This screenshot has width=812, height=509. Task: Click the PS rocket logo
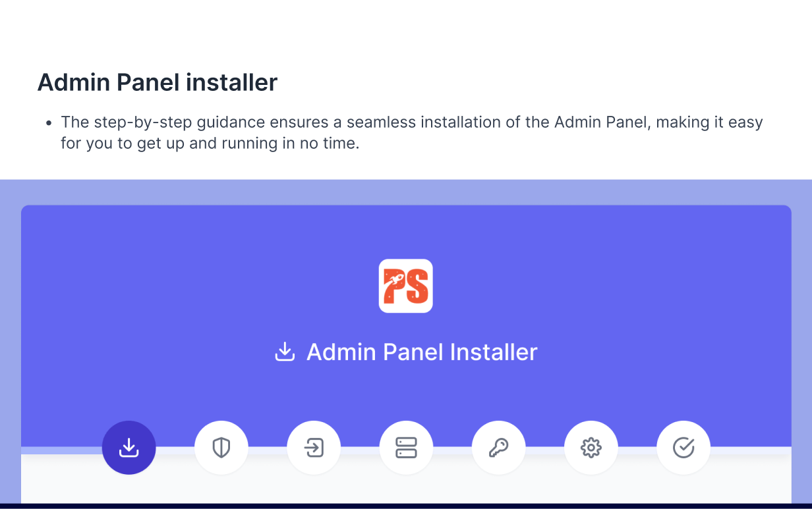406,286
